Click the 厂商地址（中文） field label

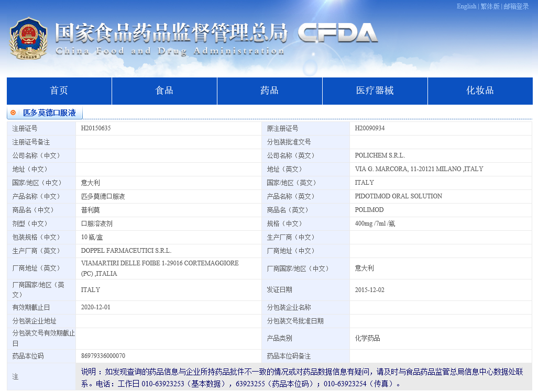point(291,251)
